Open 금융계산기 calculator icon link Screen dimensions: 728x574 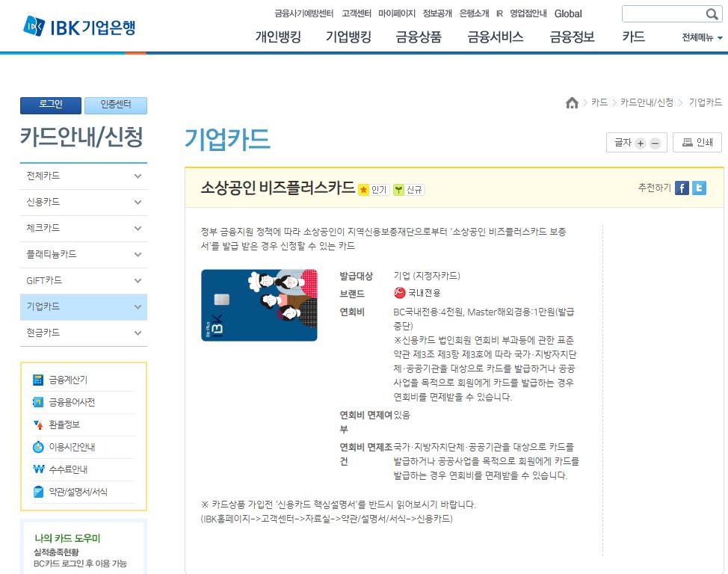point(39,380)
